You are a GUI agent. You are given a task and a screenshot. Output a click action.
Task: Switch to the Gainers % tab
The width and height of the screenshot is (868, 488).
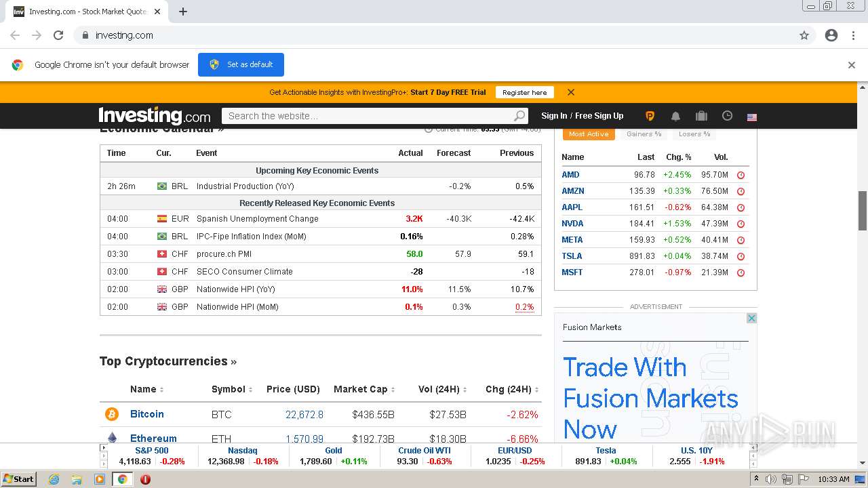pos(644,134)
